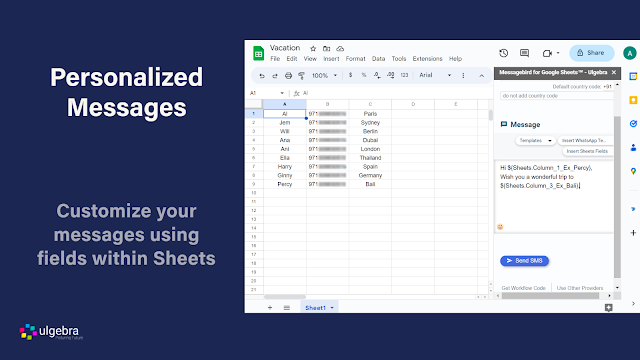Viewport: 640px width, 360px height.
Task: Click the formula bar
Action: [x=396, y=93]
